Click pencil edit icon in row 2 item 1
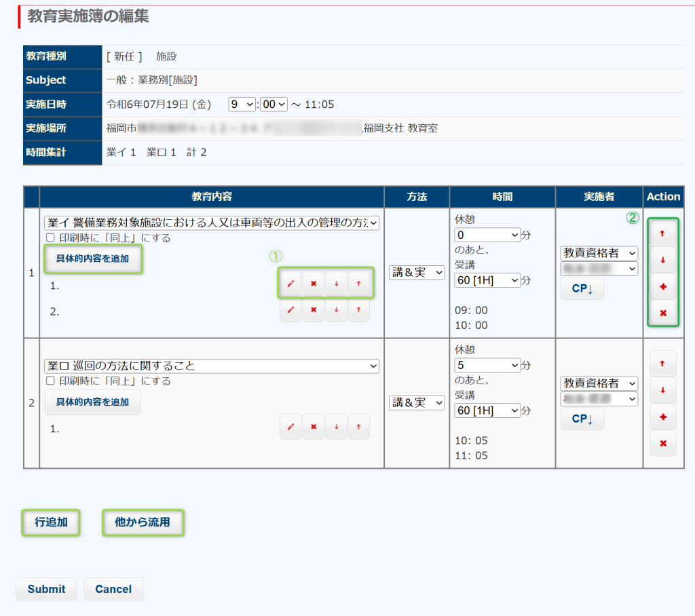The height and width of the screenshot is (616, 695). [x=290, y=427]
